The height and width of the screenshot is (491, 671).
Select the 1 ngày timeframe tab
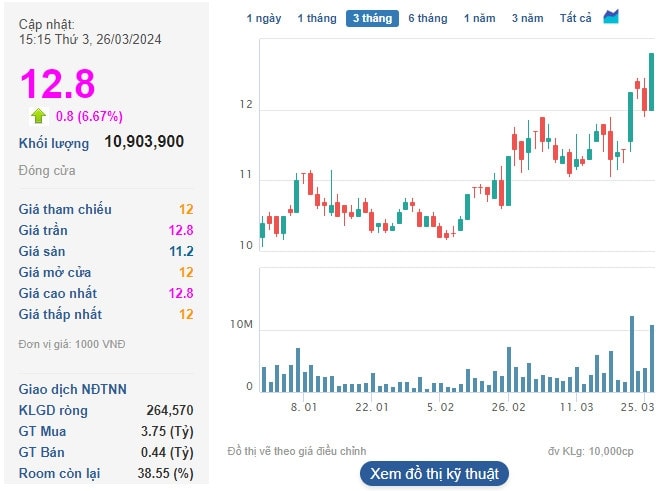[x=264, y=18]
